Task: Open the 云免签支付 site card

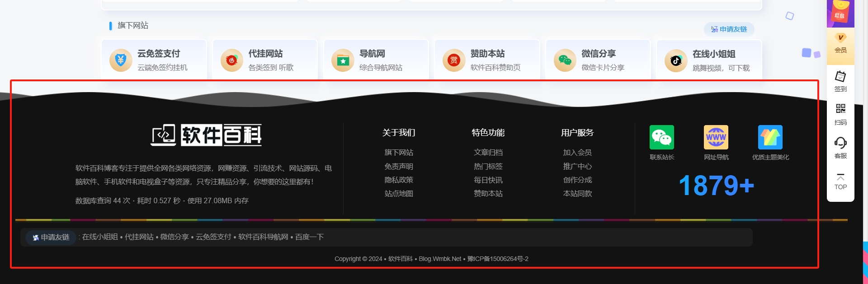Action: [x=154, y=60]
